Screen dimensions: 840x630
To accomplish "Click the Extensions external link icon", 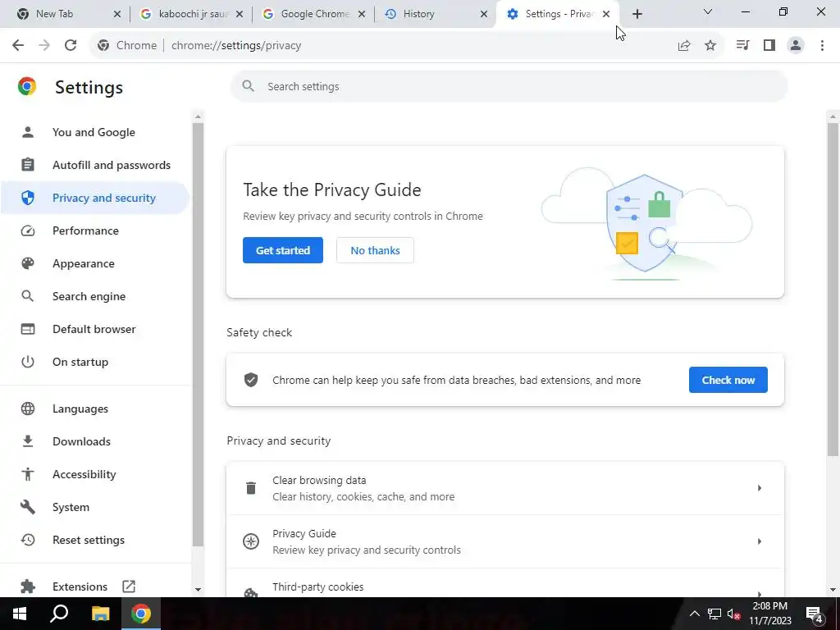I will click(x=129, y=586).
